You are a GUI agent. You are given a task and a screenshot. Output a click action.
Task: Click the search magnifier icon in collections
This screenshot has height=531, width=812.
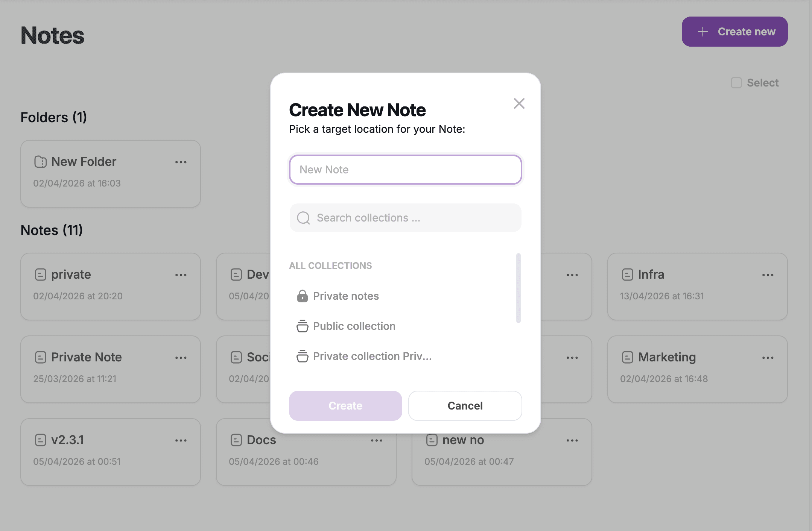pyautogui.click(x=303, y=218)
